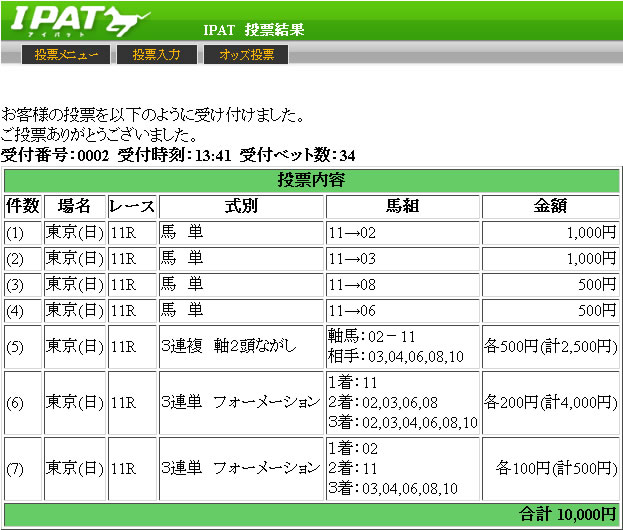This screenshot has width=623, height=530.
Task: Click the 金額 column header
Action: (550, 206)
